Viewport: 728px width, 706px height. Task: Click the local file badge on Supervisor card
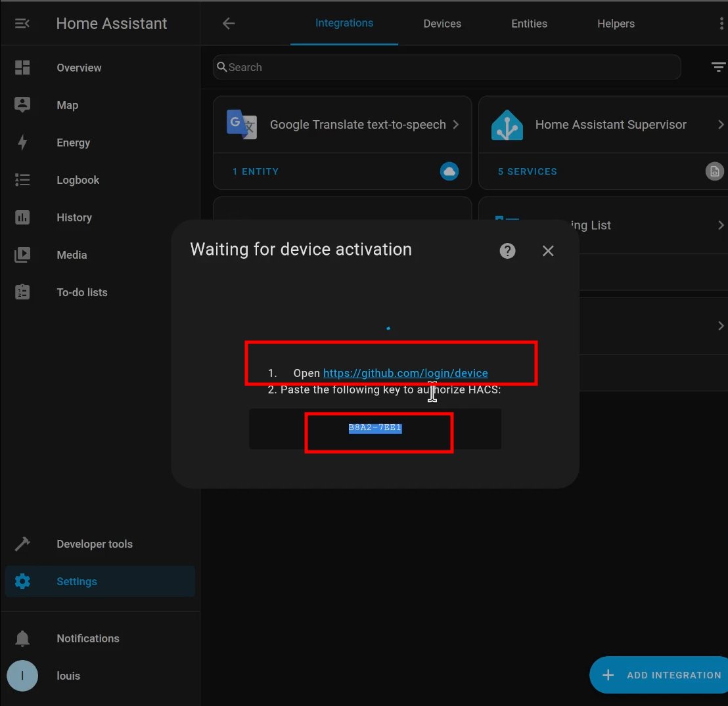click(715, 171)
